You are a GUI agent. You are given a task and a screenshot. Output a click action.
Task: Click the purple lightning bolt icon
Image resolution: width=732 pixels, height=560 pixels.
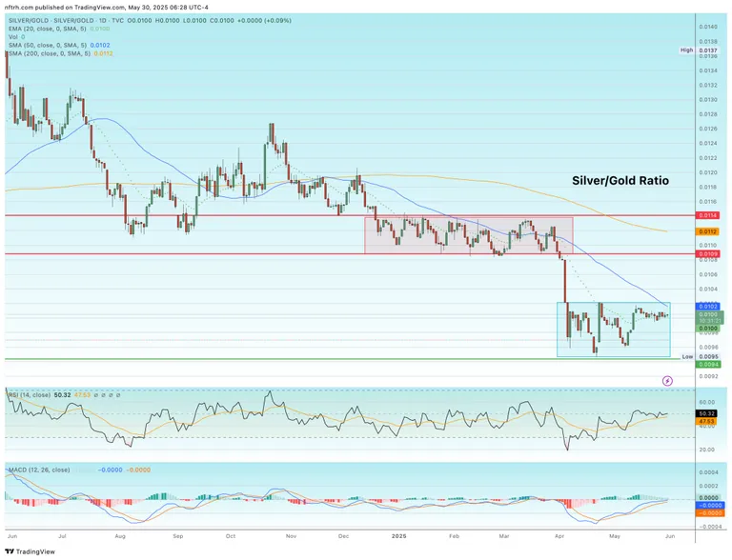click(x=667, y=380)
